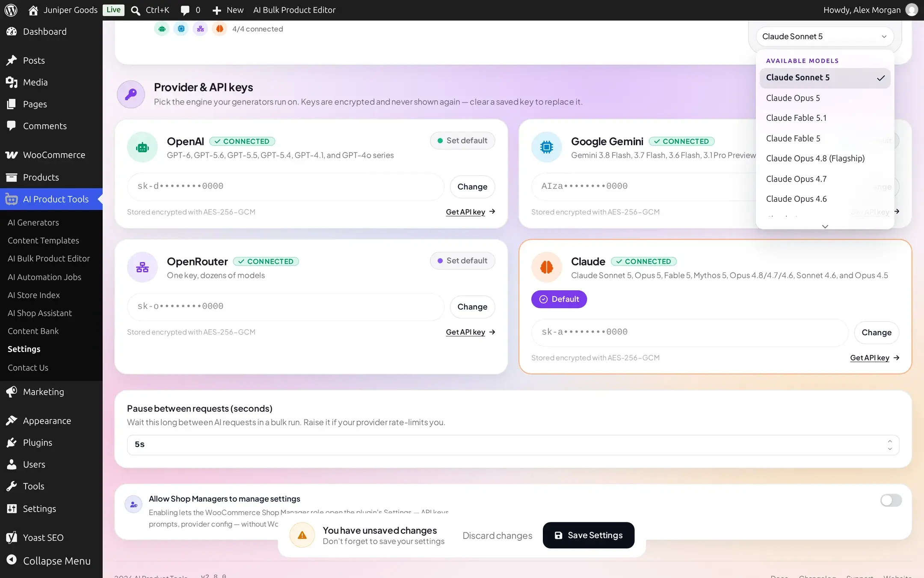Viewport: 924px width, 578px height.
Task: Click the Alex Morgan avatar
Action: click(912, 10)
